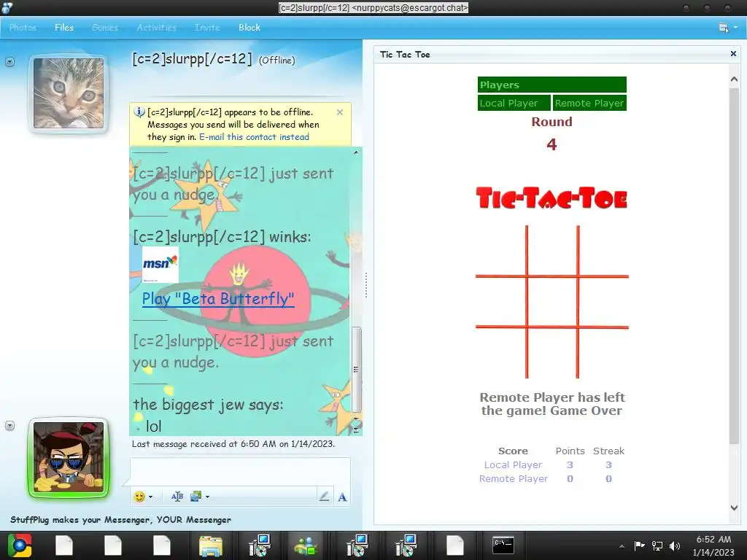Play the "Beta Butterfly" wink
The height and width of the screenshot is (560, 747).
coord(218,299)
